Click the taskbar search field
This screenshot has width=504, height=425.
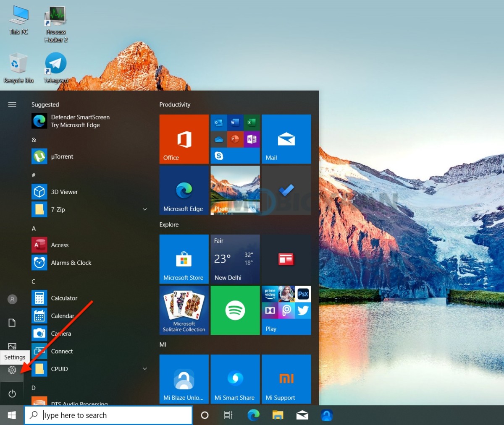point(108,415)
